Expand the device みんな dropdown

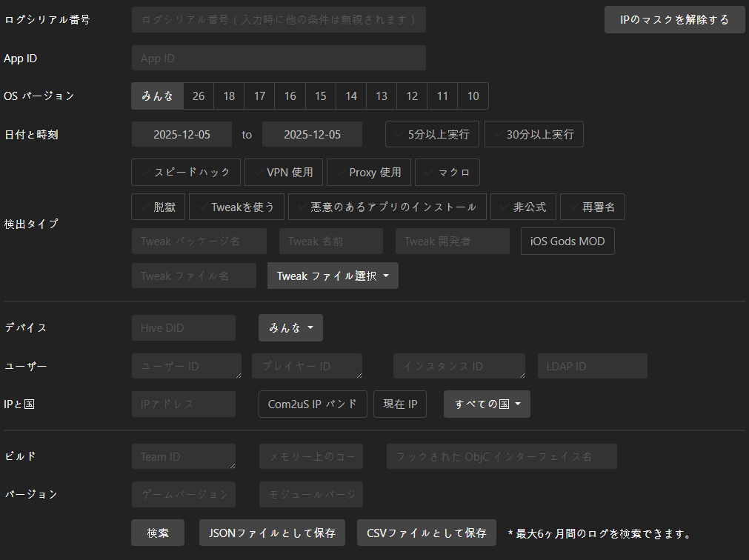pos(290,327)
